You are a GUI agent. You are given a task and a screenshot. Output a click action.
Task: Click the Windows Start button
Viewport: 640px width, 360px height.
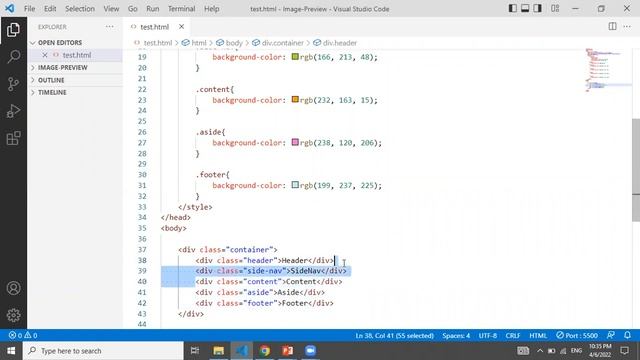point(11,351)
